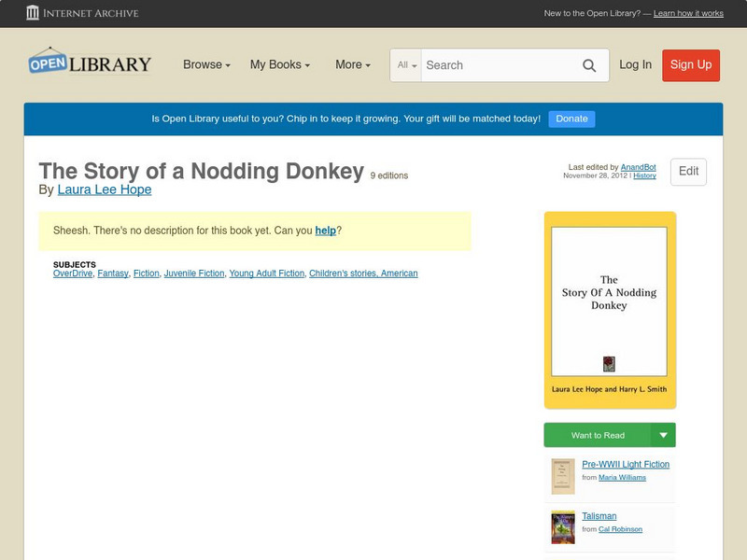This screenshot has height=560, width=747.
Task: Click the Edit button
Action: click(688, 172)
